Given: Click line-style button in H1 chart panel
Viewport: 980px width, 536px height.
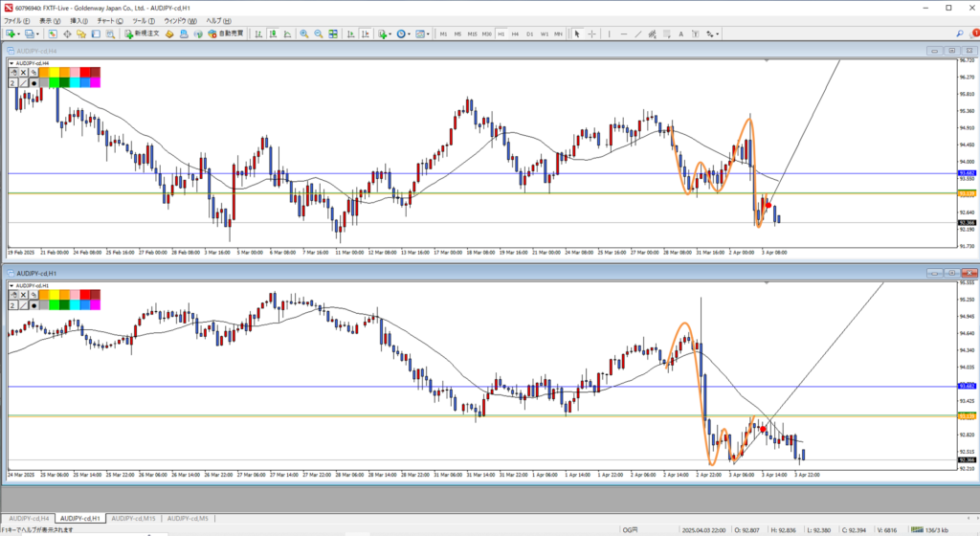Looking at the screenshot, I should (23, 305).
